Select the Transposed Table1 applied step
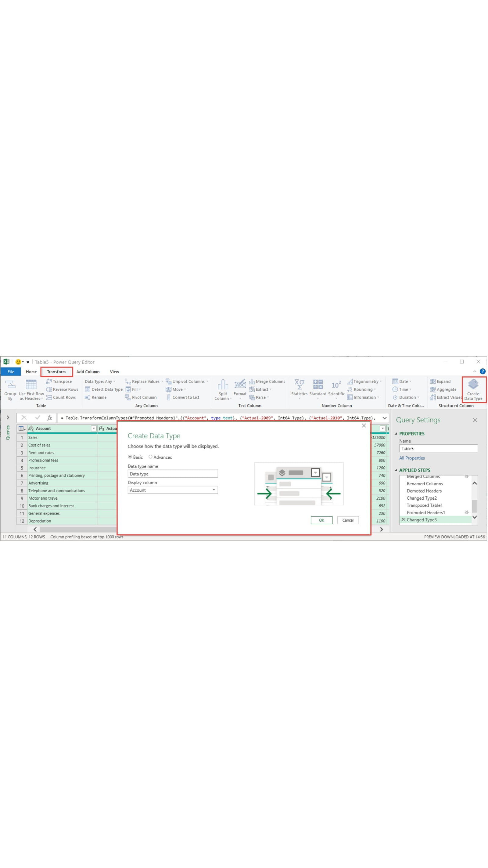 click(x=424, y=505)
